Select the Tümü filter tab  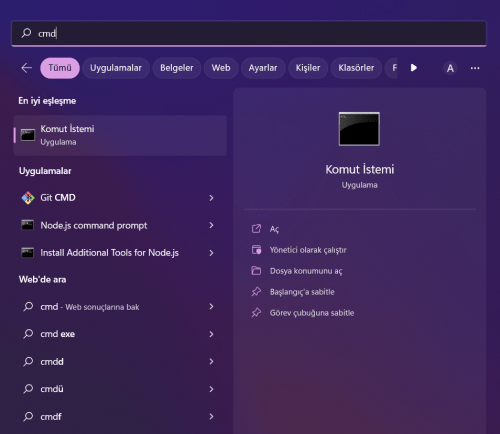click(60, 68)
